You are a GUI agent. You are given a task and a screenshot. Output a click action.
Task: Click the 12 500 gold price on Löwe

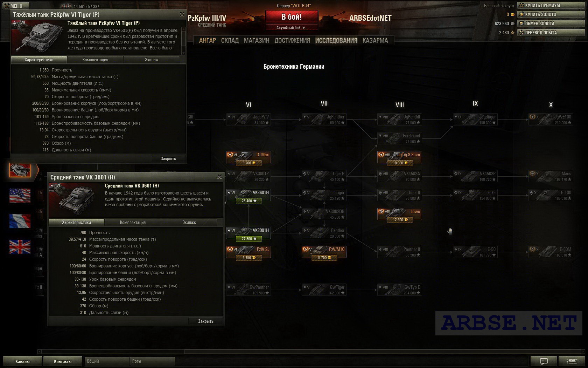(400, 220)
